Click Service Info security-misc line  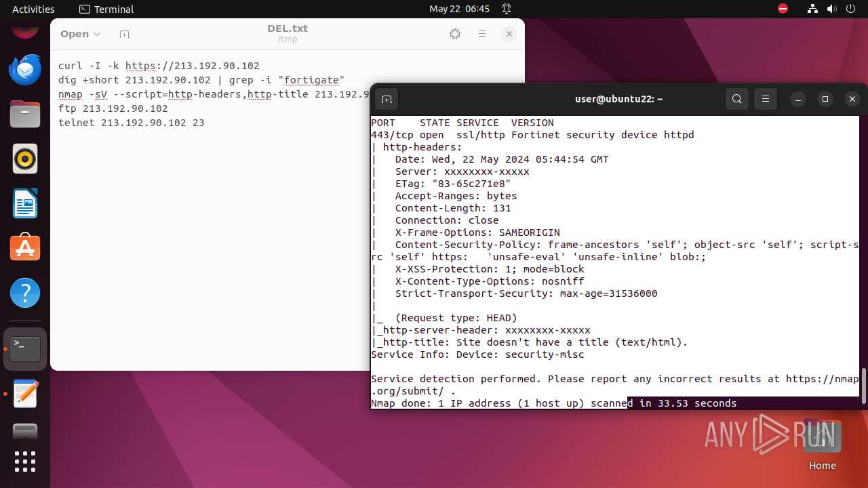(x=477, y=354)
